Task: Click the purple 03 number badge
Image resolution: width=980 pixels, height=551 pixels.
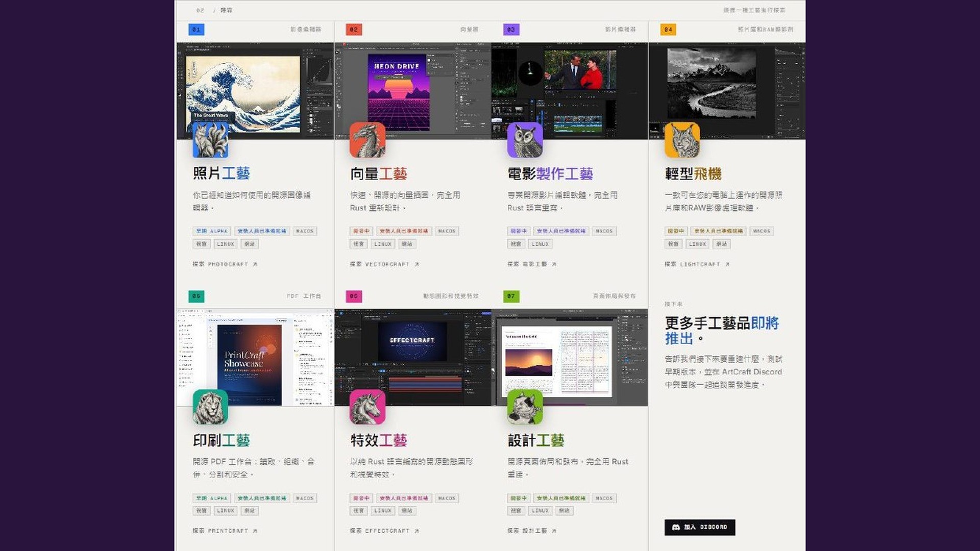Action: coord(511,30)
